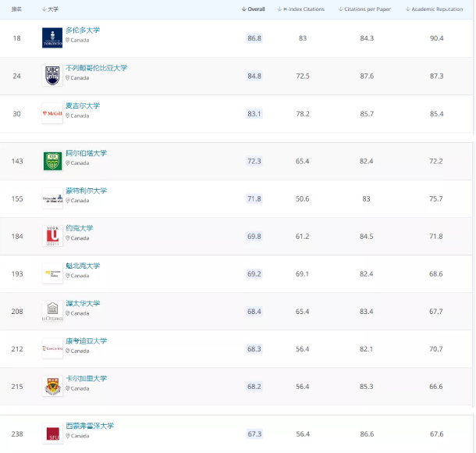Open 多伦多大学 university link
The image size is (476, 453).
pos(83,30)
